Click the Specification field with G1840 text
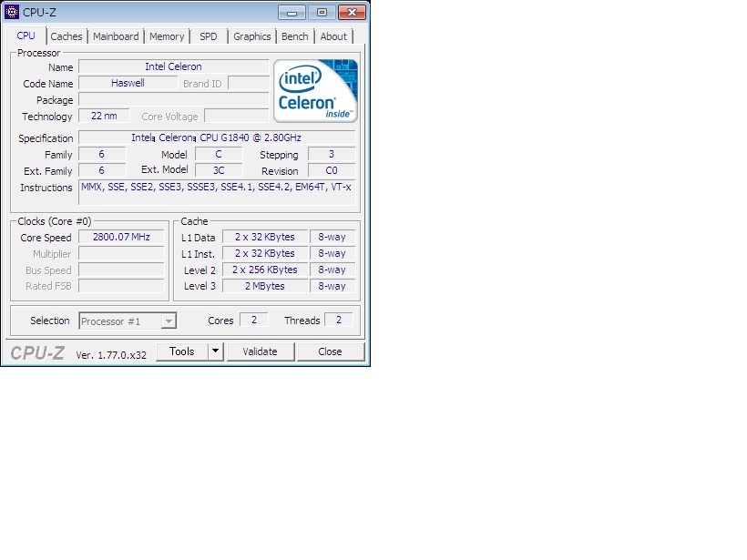Viewport: 747px width, 560px height. 217,137
